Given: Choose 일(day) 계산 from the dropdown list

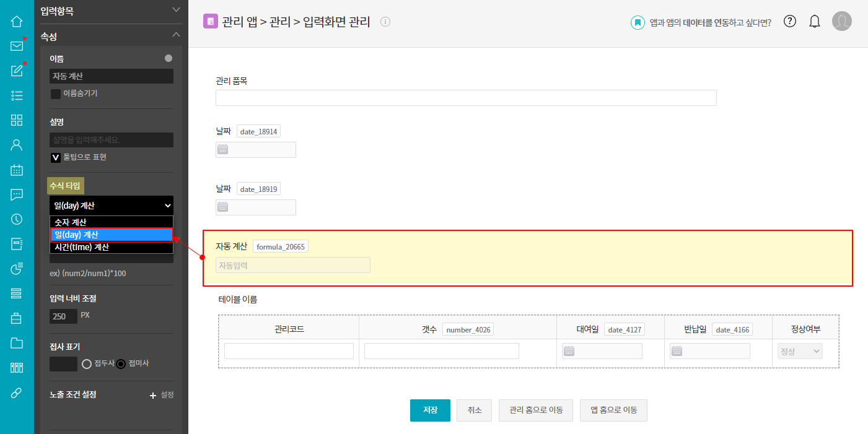Looking at the screenshot, I should coord(112,235).
